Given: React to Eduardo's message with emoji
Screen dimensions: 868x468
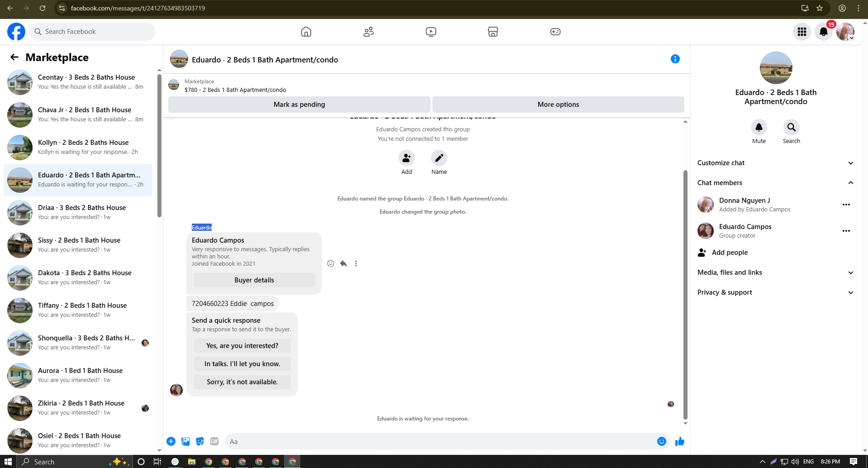Looking at the screenshot, I should [331, 263].
